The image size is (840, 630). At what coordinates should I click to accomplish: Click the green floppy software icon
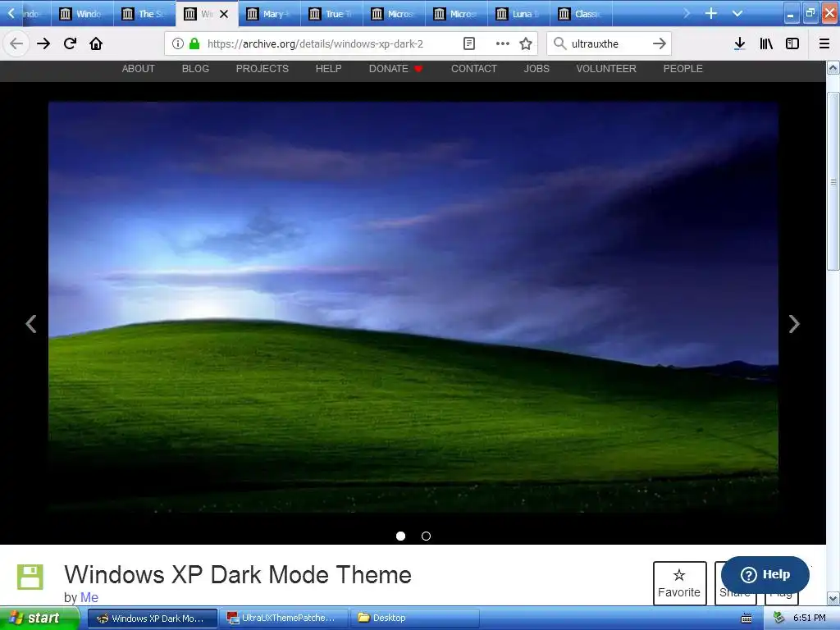(x=30, y=577)
